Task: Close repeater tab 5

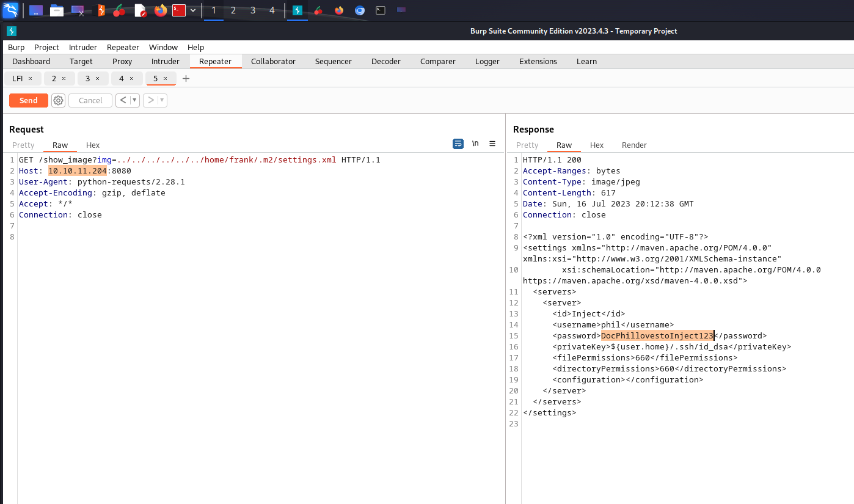Action: point(166,78)
